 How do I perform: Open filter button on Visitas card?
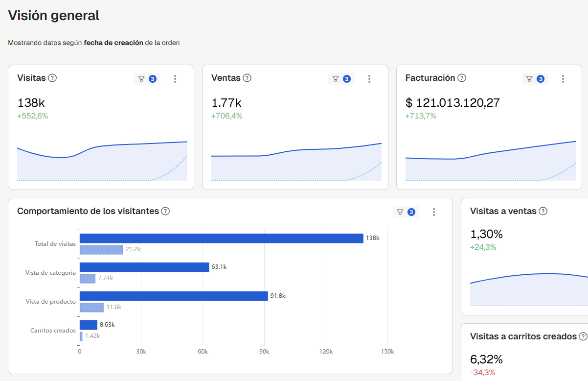[x=147, y=79]
